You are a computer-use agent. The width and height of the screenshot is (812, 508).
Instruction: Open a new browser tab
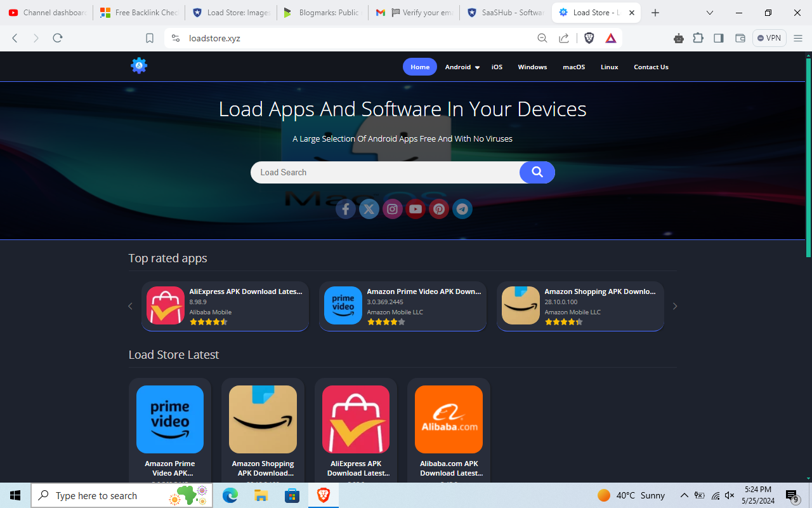click(x=655, y=13)
